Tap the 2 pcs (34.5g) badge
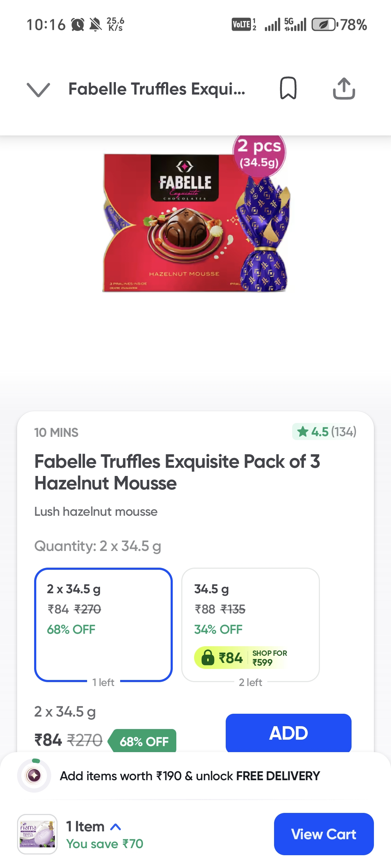This screenshot has height=868, width=391. pos(259,154)
